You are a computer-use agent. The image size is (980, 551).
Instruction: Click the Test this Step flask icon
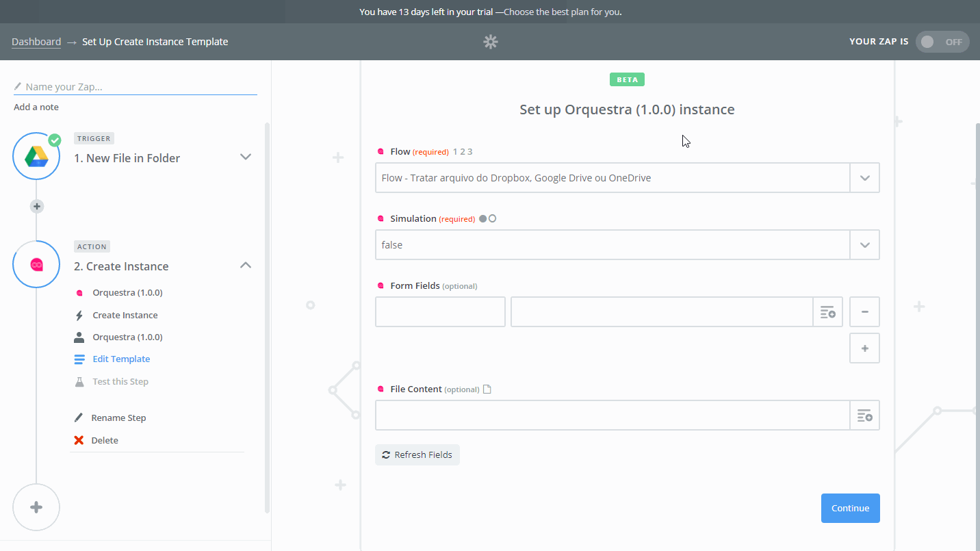pyautogui.click(x=79, y=381)
